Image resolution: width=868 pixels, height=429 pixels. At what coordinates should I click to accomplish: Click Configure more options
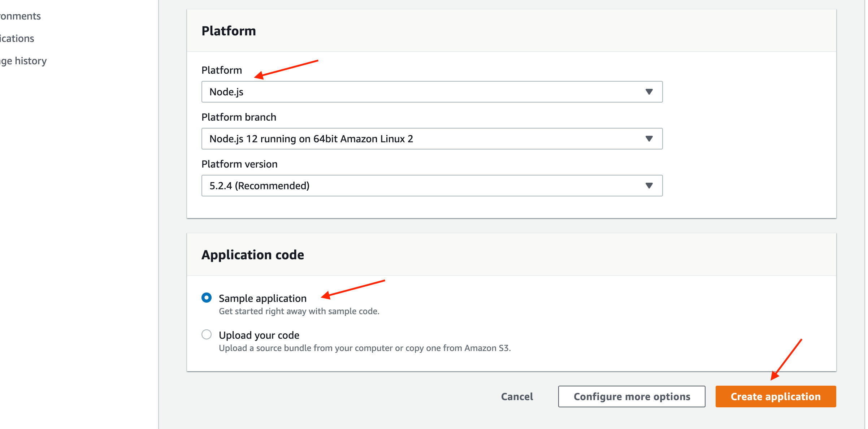[x=632, y=396]
